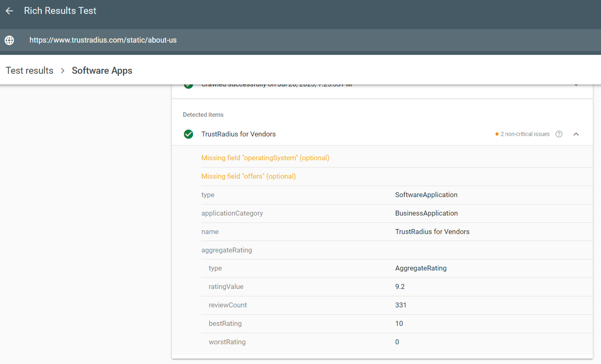Screen dimensions: 601x364
Task: Click the bestRating field label
Action: (x=225, y=323)
